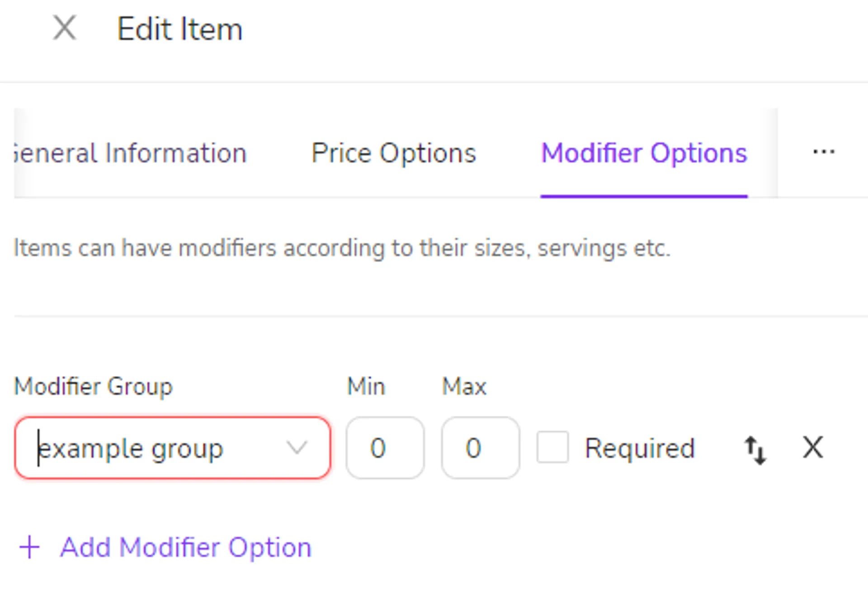Click the Min column label
The image size is (868, 589).
point(366,387)
